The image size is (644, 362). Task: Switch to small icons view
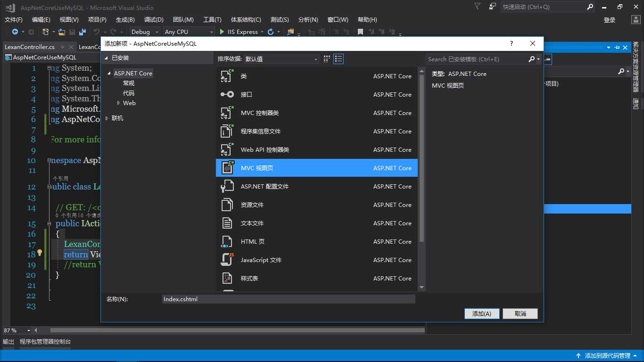(x=327, y=59)
